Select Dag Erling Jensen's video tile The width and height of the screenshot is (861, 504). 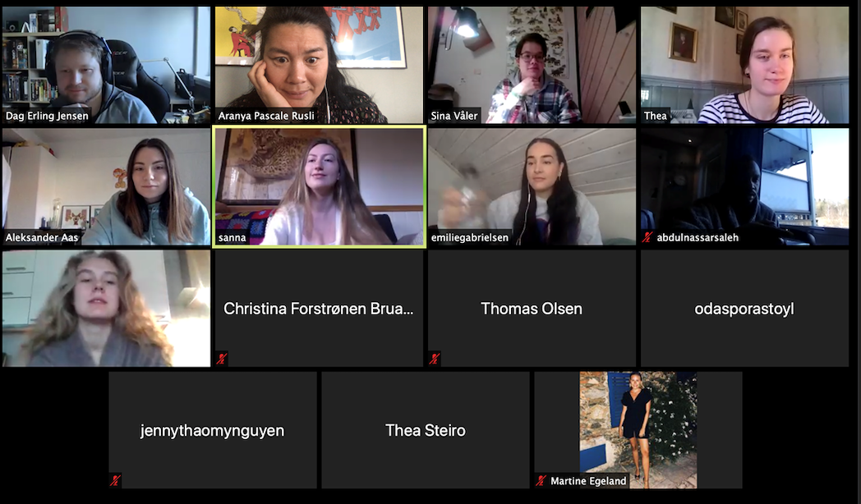(x=107, y=65)
